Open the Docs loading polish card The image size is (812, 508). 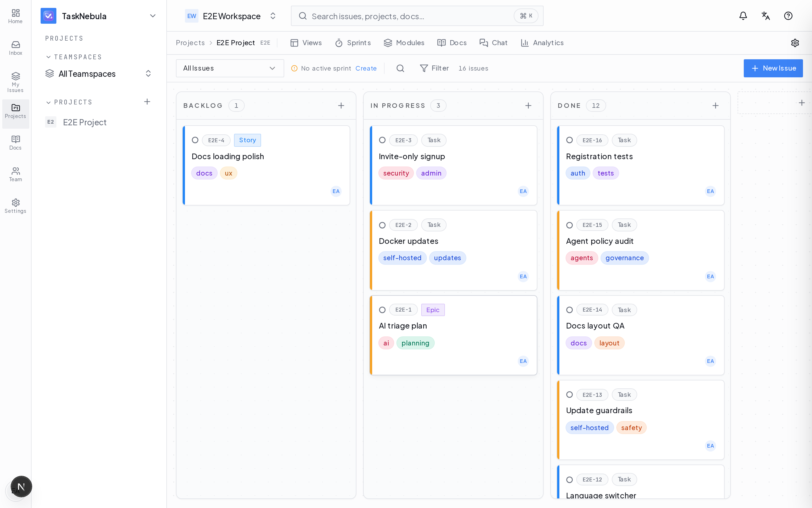pos(266,165)
